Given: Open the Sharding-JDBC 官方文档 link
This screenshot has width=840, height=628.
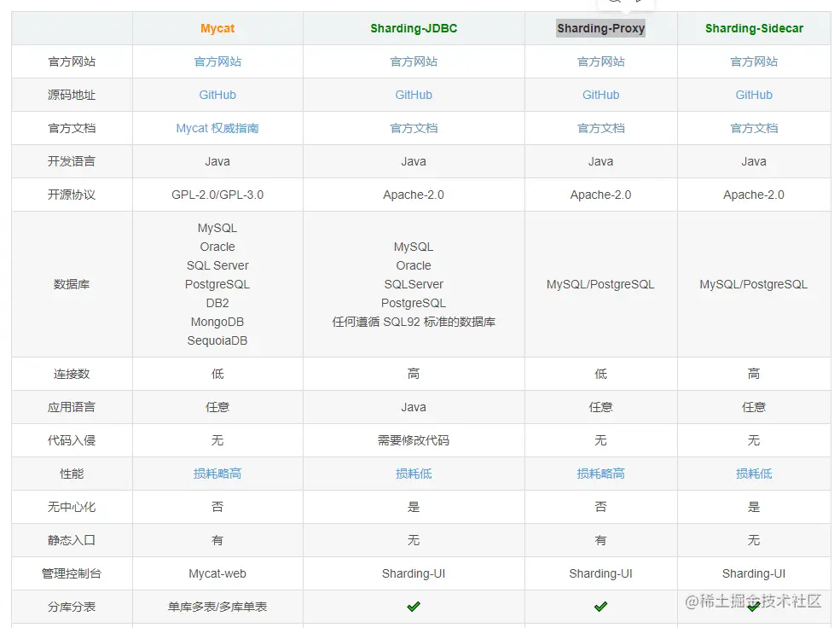Looking at the screenshot, I should (414, 128).
